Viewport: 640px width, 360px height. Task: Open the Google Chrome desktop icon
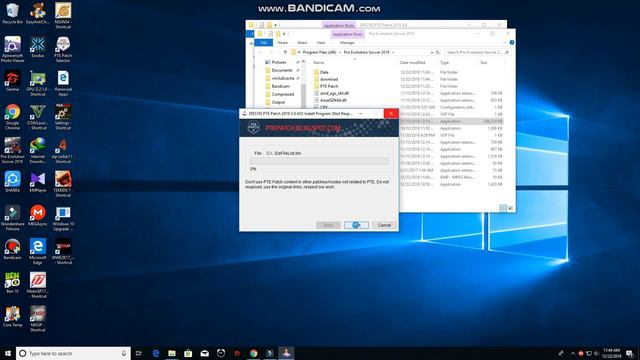pyautogui.click(x=12, y=117)
